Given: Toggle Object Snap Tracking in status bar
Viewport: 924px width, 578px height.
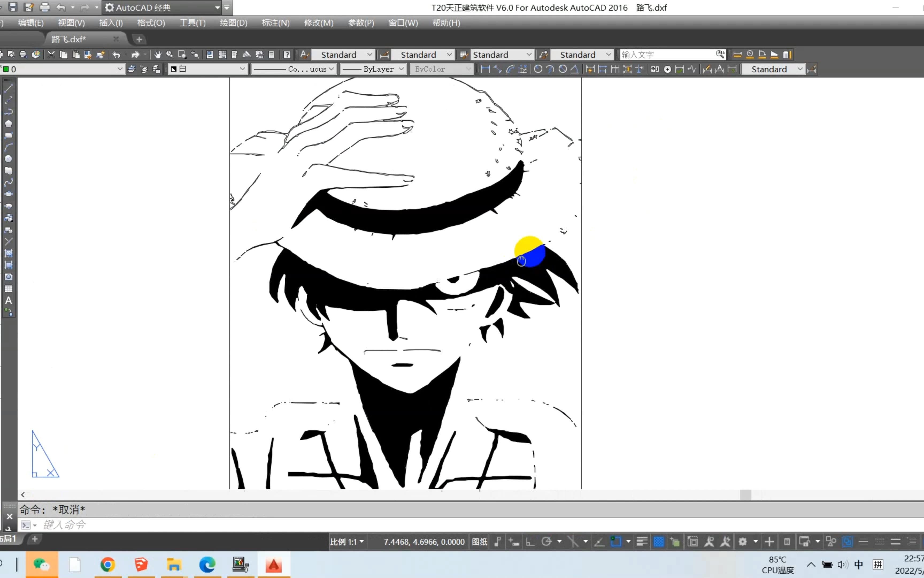Looking at the screenshot, I should coord(599,542).
